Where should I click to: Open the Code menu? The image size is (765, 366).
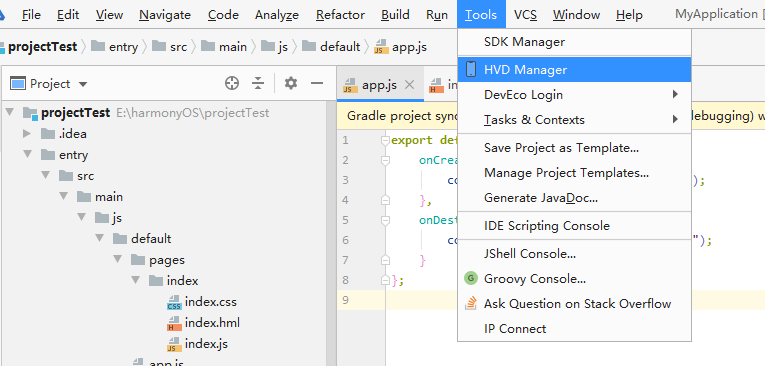(223, 15)
